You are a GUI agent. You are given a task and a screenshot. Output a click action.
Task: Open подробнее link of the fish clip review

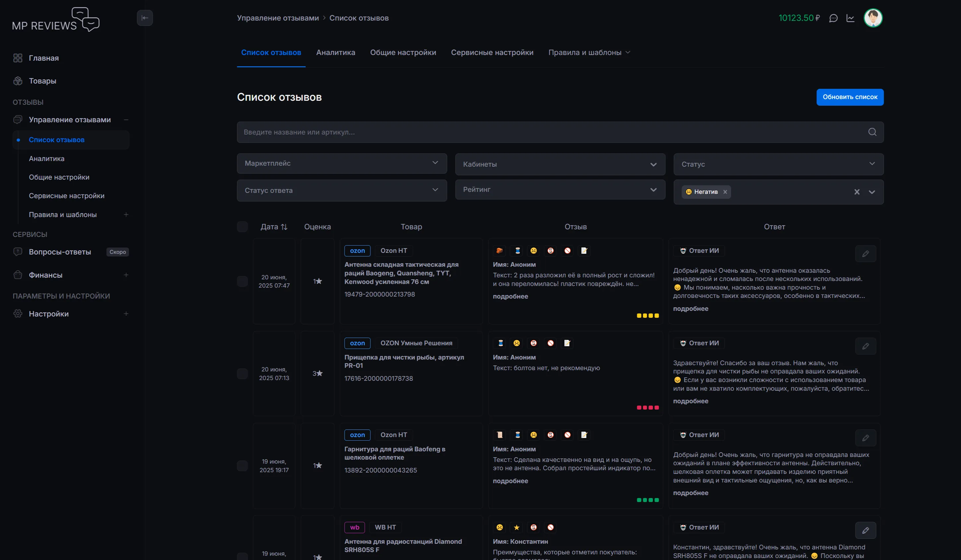click(691, 401)
